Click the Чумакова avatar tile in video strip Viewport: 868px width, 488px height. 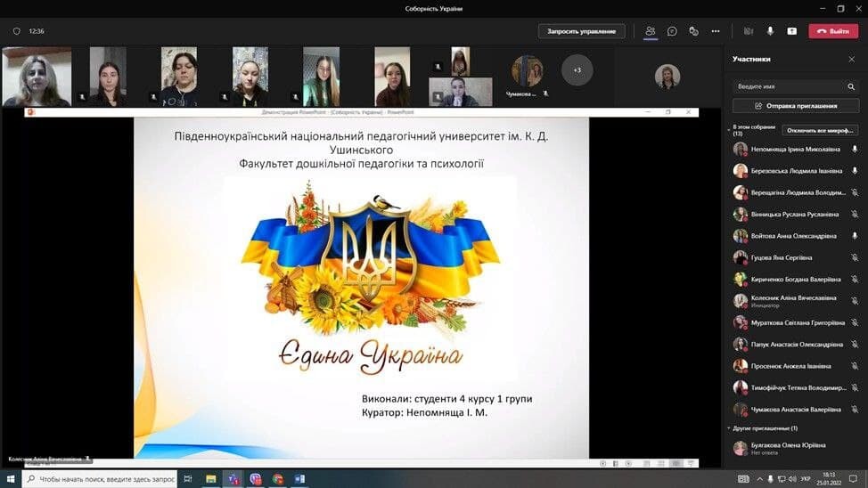click(527, 71)
